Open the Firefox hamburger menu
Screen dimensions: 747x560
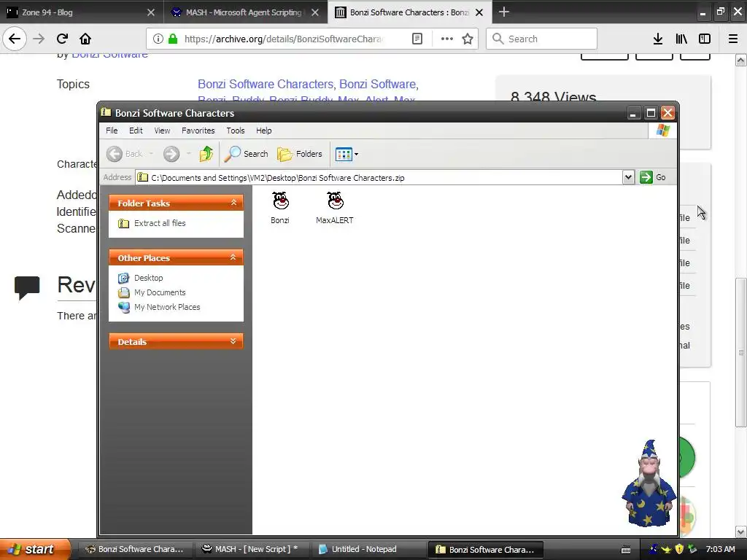[733, 39]
